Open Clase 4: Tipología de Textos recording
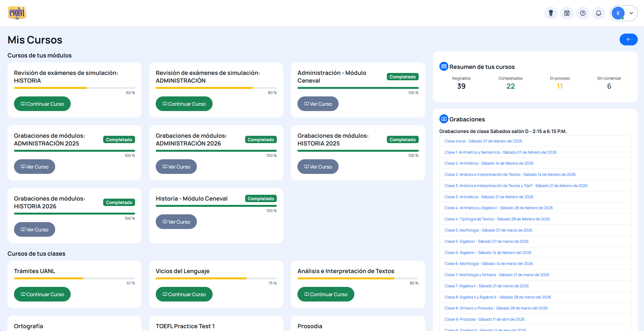Image resolution: width=644 pixels, height=331 pixels. (x=497, y=219)
